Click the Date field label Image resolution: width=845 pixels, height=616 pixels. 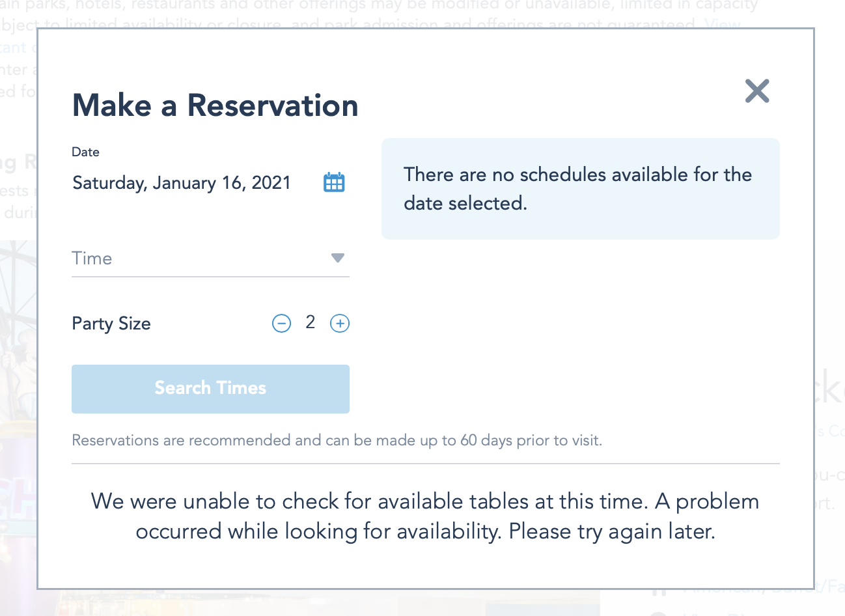[x=85, y=152]
